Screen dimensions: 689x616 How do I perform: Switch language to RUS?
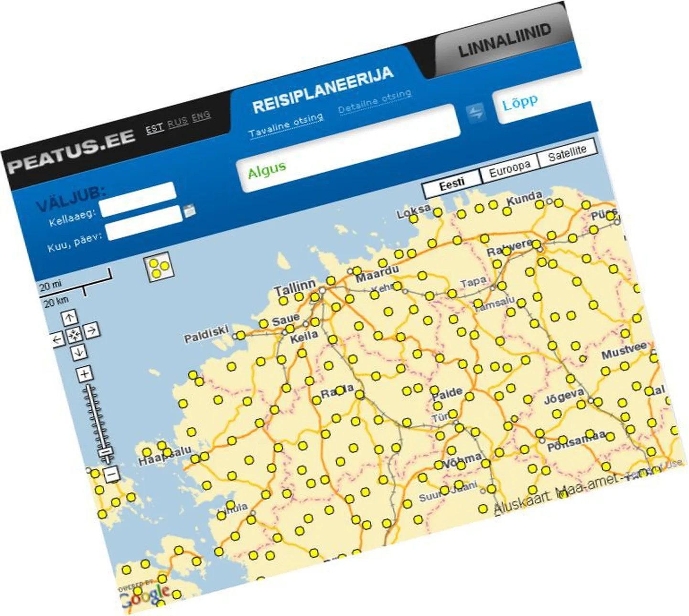(x=178, y=122)
